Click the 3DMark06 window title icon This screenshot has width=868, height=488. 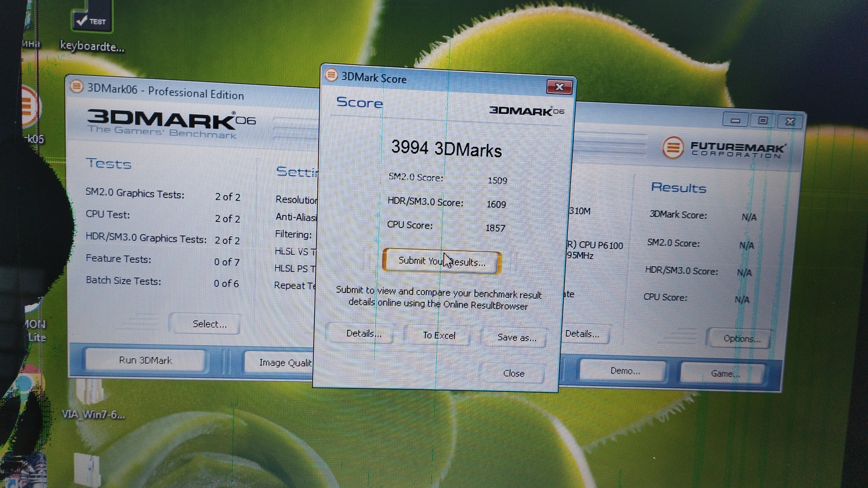[76, 86]
